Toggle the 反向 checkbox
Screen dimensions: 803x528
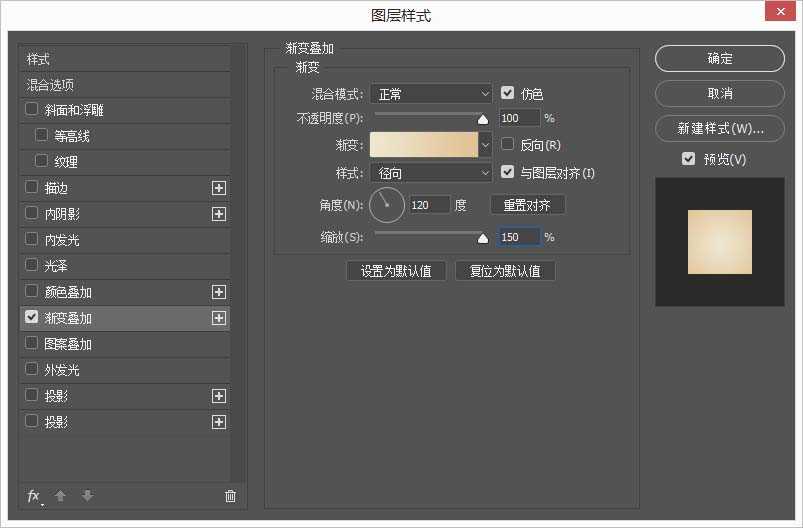click(x=507, y=145)
